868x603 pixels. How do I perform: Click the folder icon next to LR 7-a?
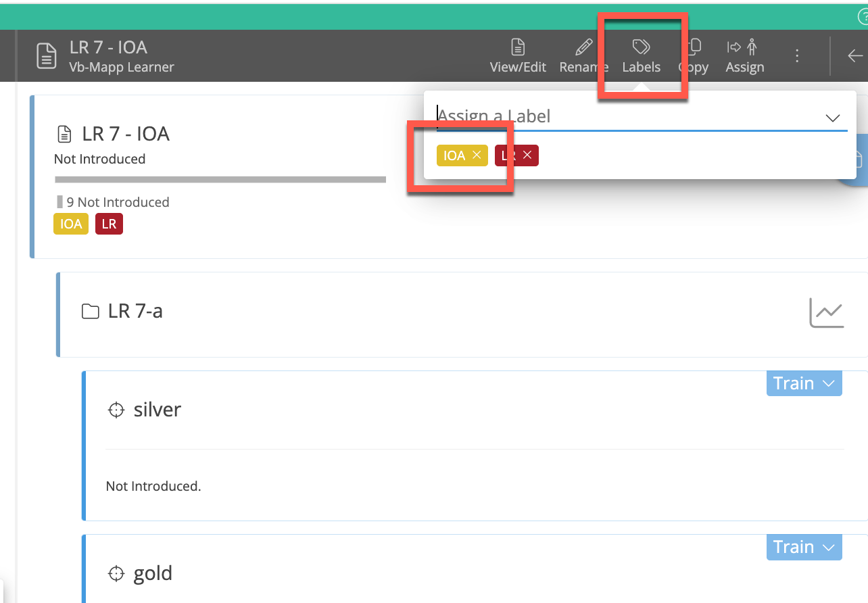91,310
